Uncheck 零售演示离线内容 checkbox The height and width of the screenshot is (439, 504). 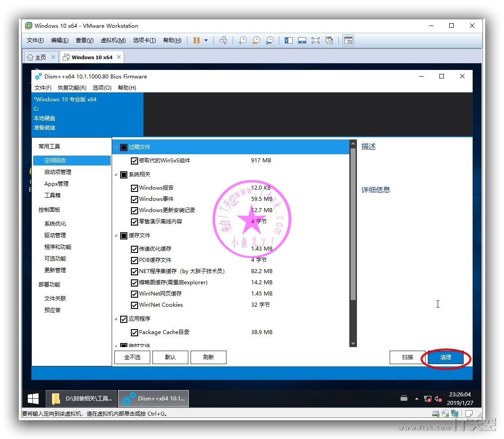pyautogui.click(x=135, y=222)
